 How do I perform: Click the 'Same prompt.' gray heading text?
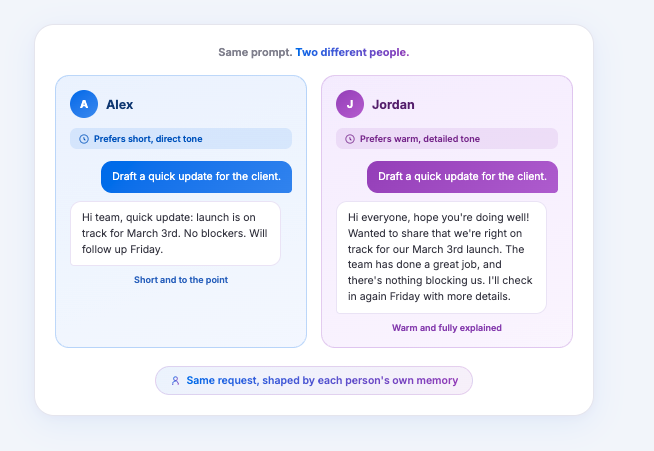pyautogui.click(x=255, y=53)
